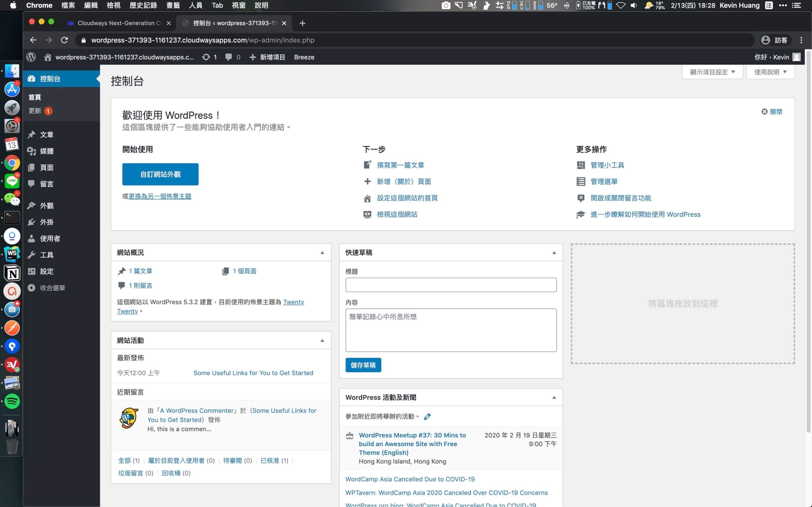
Task: Dismiss the welcome panel via 關閉
Action: pos(772,112)
